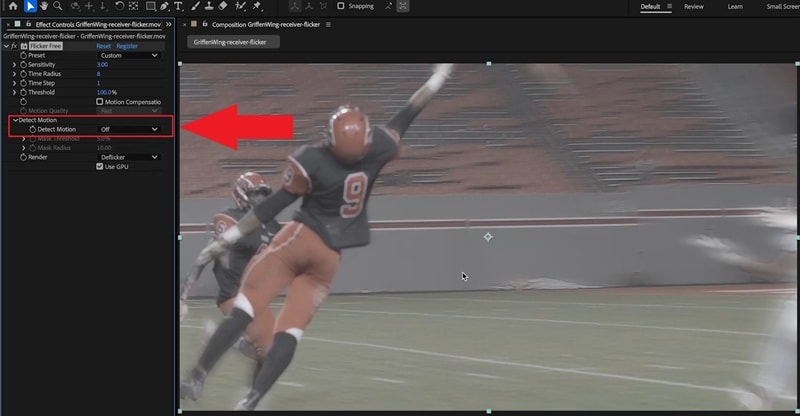Toggle the Time Radius stopwatch
Screen dimensions: 800x416
pos(23,74)
